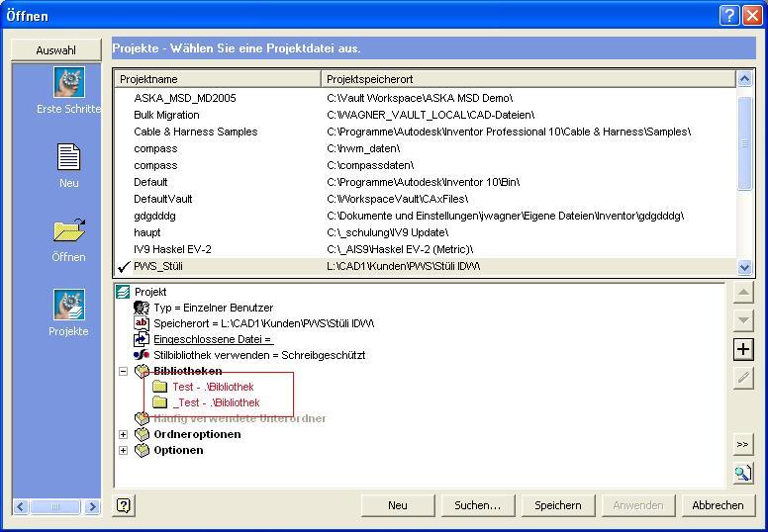Click the Bibliotheken folder icon
The height and width of the screenshot is (532, 768).
click(x=143, y=371)
